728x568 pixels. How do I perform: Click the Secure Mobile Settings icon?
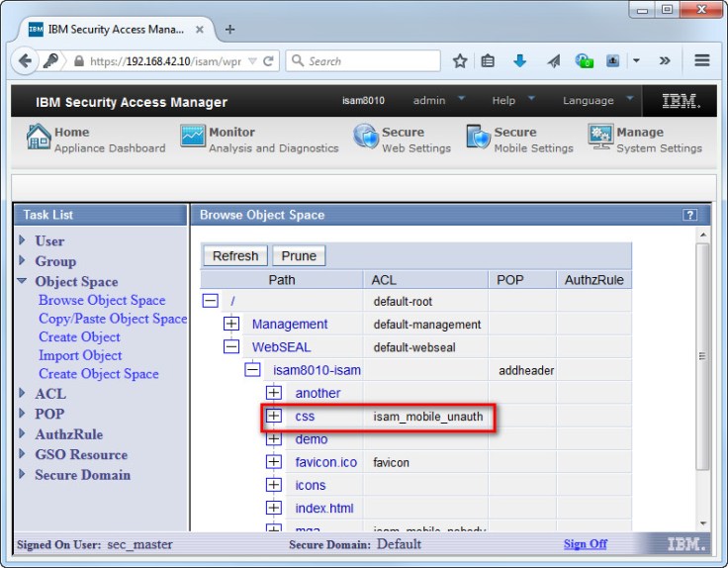point(479,138)
